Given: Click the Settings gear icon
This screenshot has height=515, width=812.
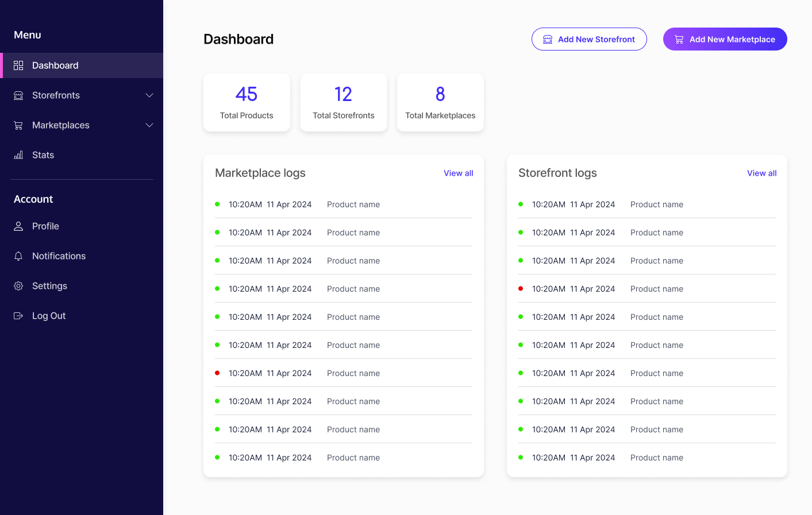Looking at the screenshot, I should (x=18, y=286).
